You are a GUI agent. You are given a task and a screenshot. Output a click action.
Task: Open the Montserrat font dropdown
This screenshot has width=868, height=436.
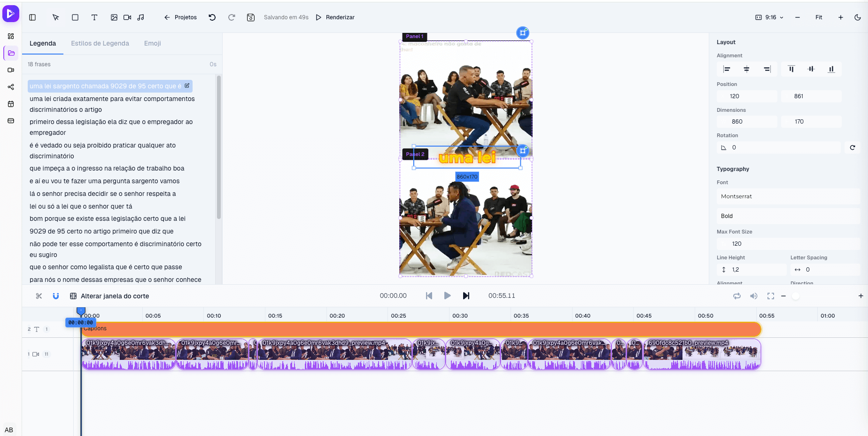click(788, 196)
